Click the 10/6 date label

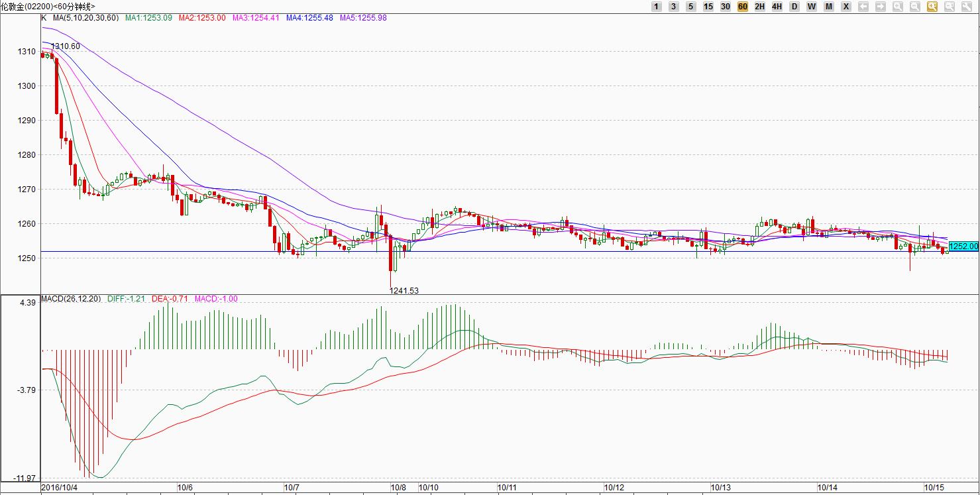[x=185, y=488]
